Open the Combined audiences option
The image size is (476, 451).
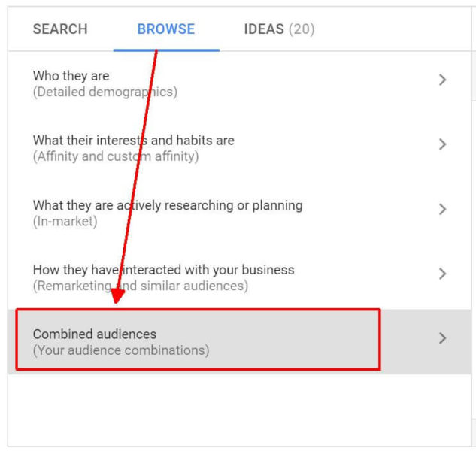click(x=94, y=334)
